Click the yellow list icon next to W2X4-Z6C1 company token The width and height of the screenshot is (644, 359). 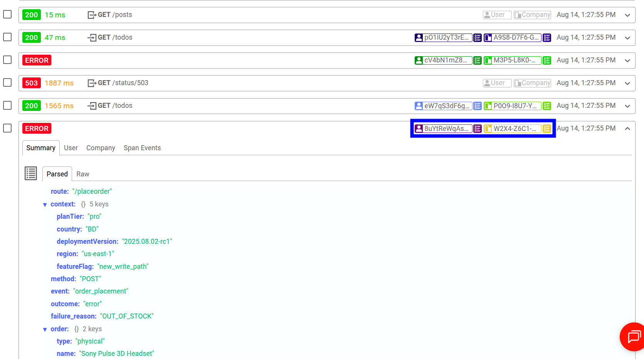pyautogui.click(x=547, y=129)
